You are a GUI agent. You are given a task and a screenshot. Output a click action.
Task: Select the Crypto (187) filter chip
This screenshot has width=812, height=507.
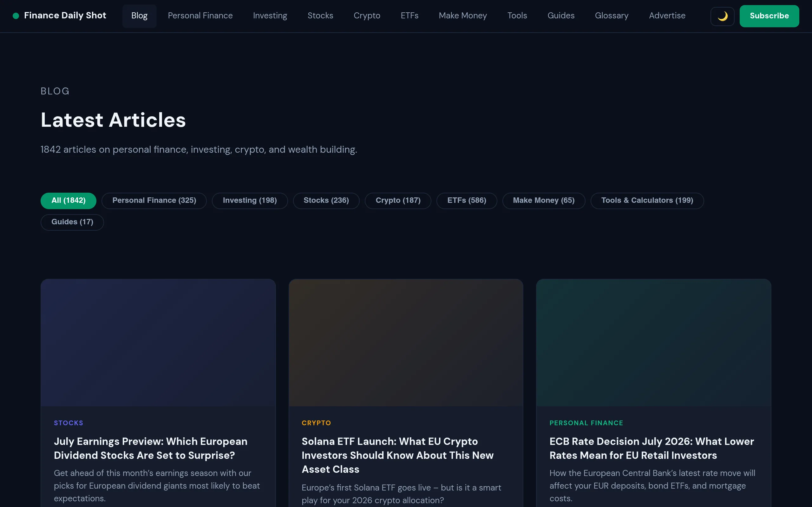[x=398, y=201]
